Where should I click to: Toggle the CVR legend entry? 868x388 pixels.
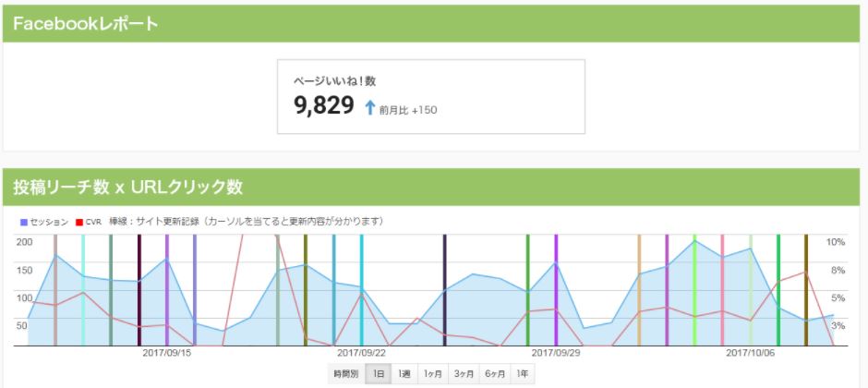(89, 222)
